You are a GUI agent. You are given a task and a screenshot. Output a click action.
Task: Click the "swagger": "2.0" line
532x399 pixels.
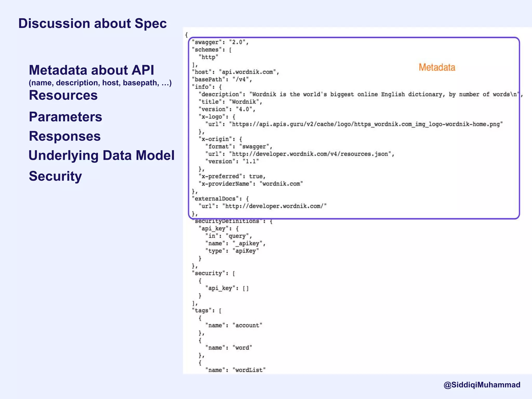(x=220, y=42)
